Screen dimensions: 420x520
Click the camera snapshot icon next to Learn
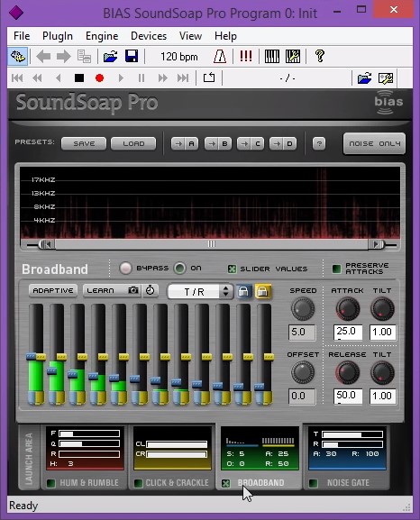pos(133,290)
